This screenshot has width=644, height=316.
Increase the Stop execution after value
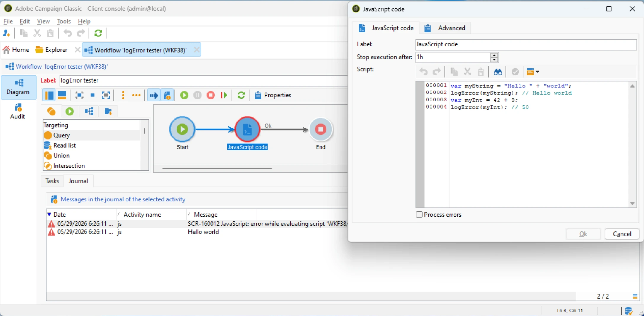coord(494,55)
